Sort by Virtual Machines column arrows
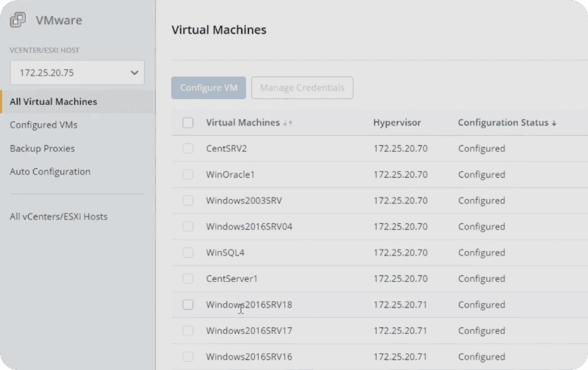The image size is (588, 370). click(x=287, y=123)
